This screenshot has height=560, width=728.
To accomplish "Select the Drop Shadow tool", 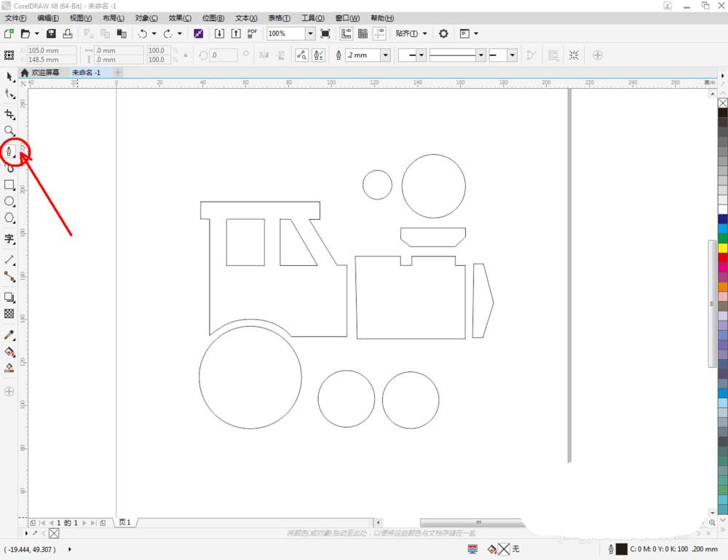I will point(9,297).
